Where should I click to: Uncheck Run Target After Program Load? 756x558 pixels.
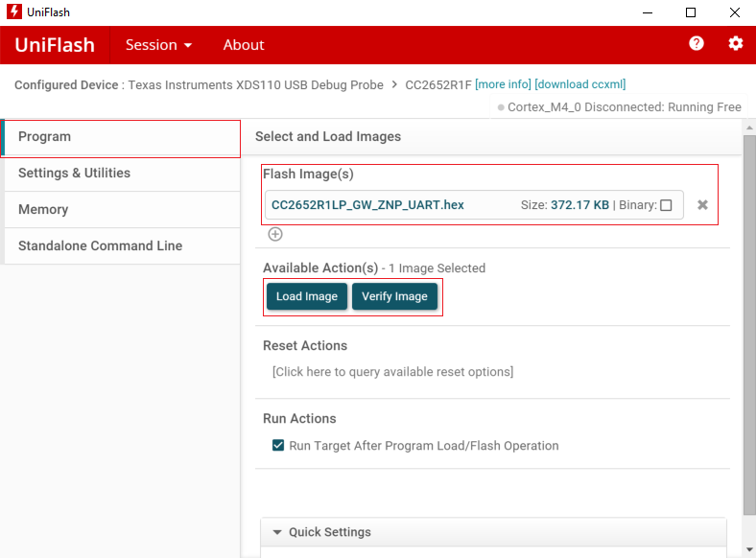(x=278, y=446)
